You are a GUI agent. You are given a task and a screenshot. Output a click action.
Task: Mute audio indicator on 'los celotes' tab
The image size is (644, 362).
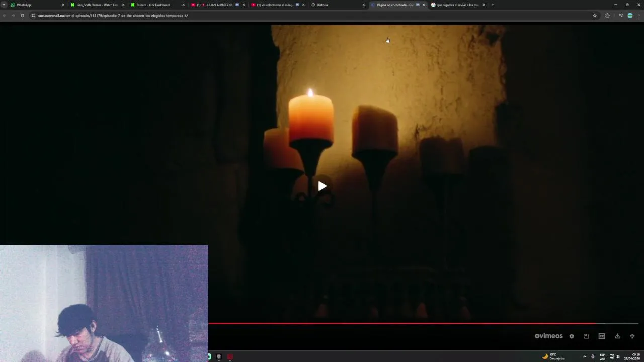click(x=297, y=5)
